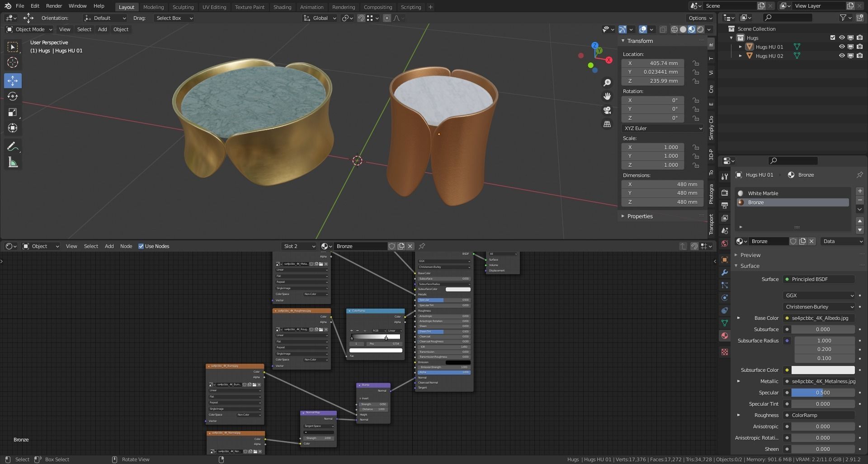This screenshot has height=464, width=868.
Task: Open the Object Data properties tab
Action: pos(725,323)
